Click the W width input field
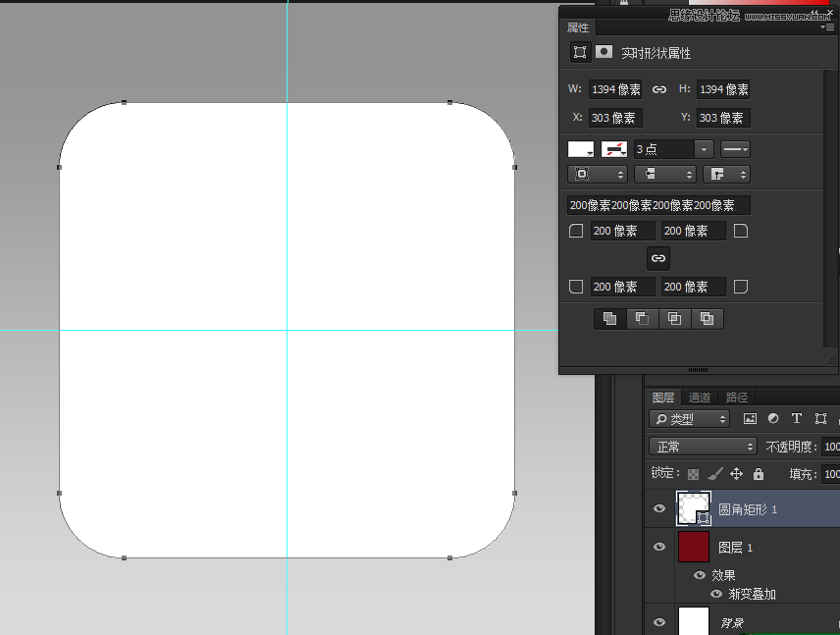This screenshot has width=840, height=635. pos(615,89)
